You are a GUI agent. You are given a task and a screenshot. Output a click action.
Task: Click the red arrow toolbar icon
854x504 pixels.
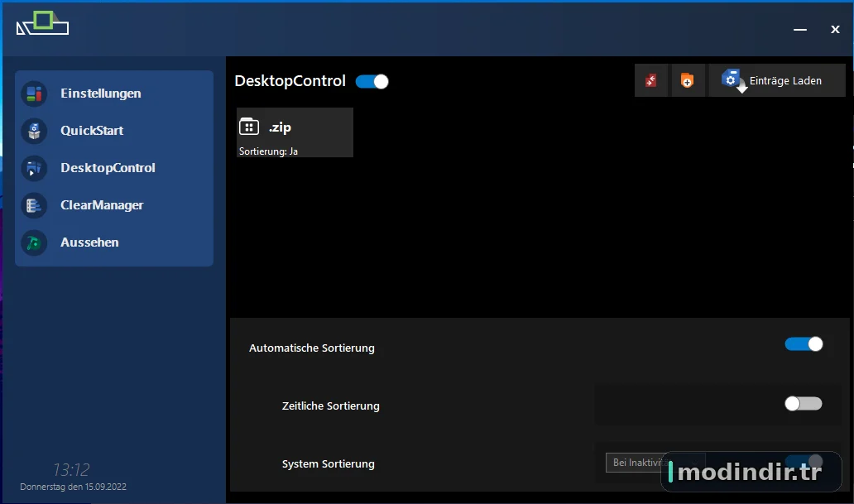pyautogui.click(x=651, y=80)
